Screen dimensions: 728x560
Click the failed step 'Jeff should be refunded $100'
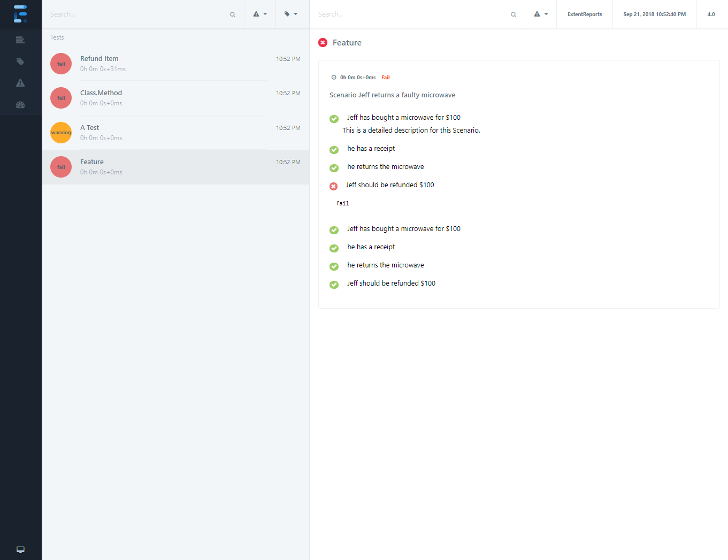[389, 185]
